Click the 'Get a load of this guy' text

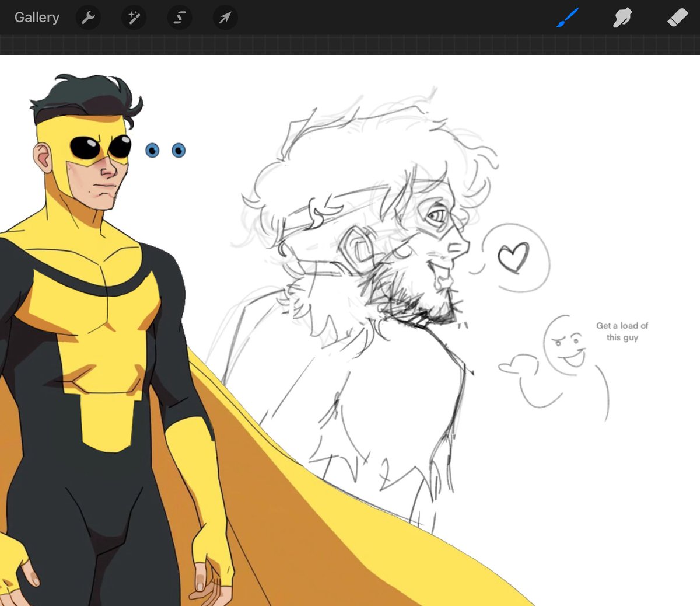coord(622,332)
